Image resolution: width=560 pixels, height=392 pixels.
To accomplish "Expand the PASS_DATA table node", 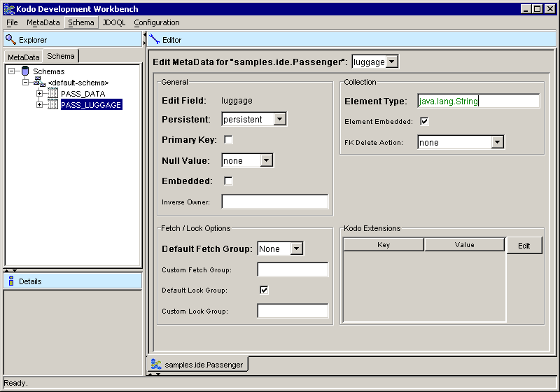I will coord(40,94).
